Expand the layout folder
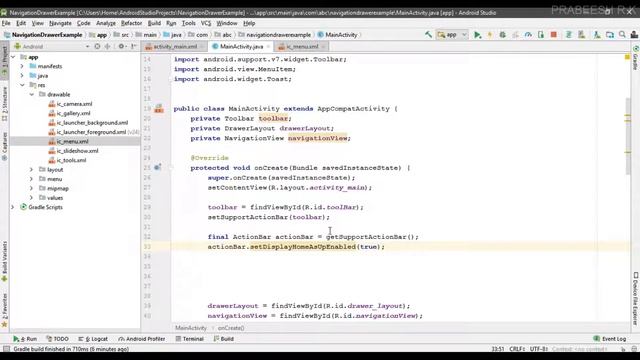Image resolution: width=640 pixels, height=360 pixels. point(31,169)
